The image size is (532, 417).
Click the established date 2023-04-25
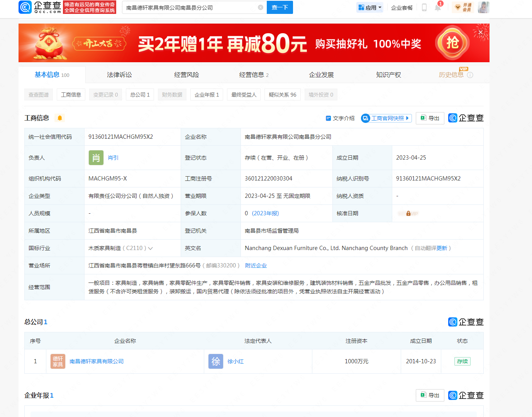tap(411, 158)
